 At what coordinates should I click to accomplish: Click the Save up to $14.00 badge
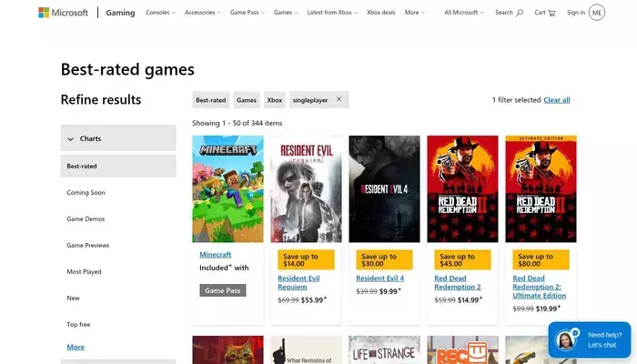coord(306,259)
